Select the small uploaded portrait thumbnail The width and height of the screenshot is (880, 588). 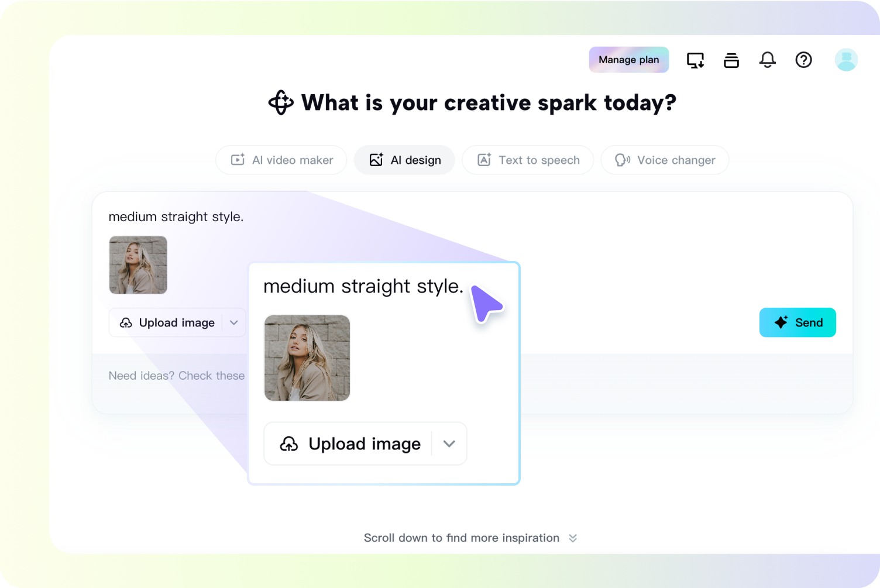(x=138, y=265)
